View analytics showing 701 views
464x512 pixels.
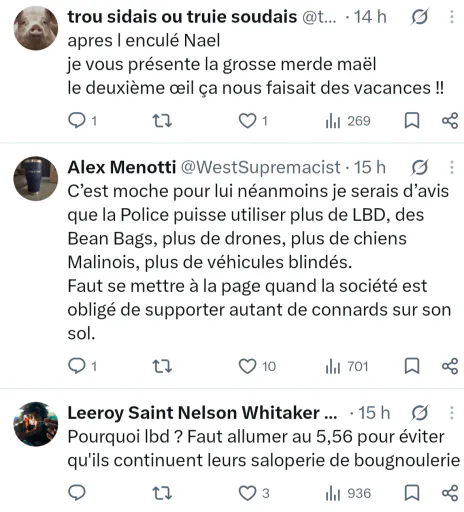point(347,366)
